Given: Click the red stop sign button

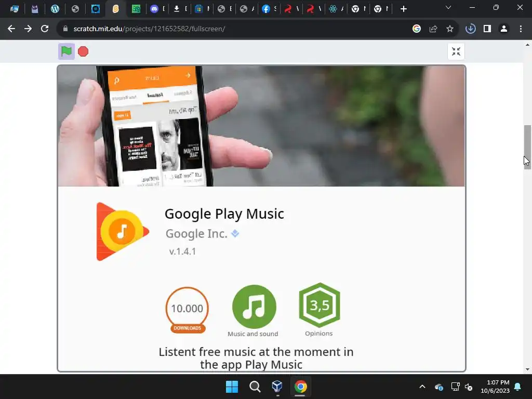Looking at the screenshot, I should pyautogui.click(x=83, y=51).
